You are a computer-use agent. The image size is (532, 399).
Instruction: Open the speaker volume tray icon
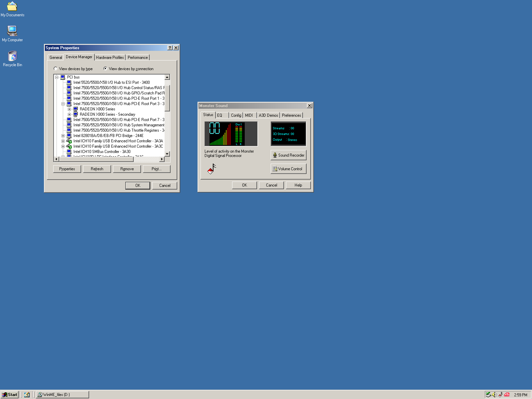[494, 395]
